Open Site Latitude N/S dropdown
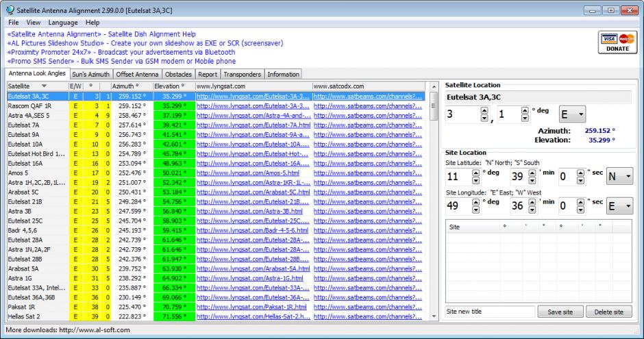This screenshot has height=339, width=644. pyautogui.click(x=620, y=177)
